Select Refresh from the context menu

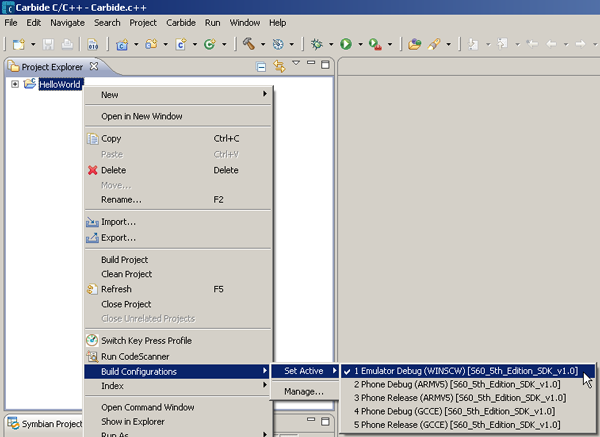pyautogui.click(x=178, y=289)
